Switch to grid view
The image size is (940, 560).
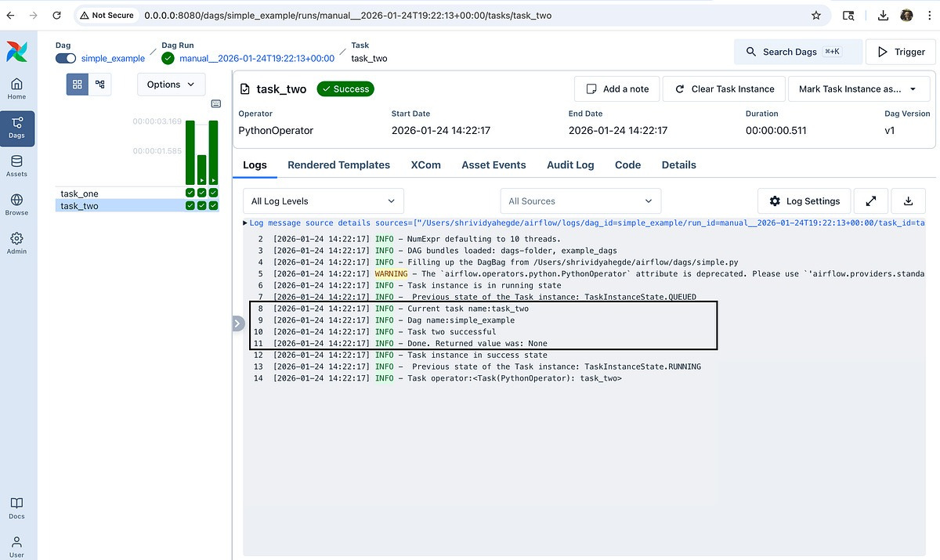click(77, 84)
